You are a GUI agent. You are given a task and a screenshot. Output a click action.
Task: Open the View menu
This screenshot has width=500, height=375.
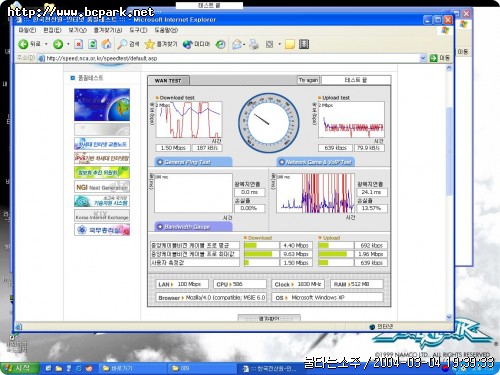(77, 30)
